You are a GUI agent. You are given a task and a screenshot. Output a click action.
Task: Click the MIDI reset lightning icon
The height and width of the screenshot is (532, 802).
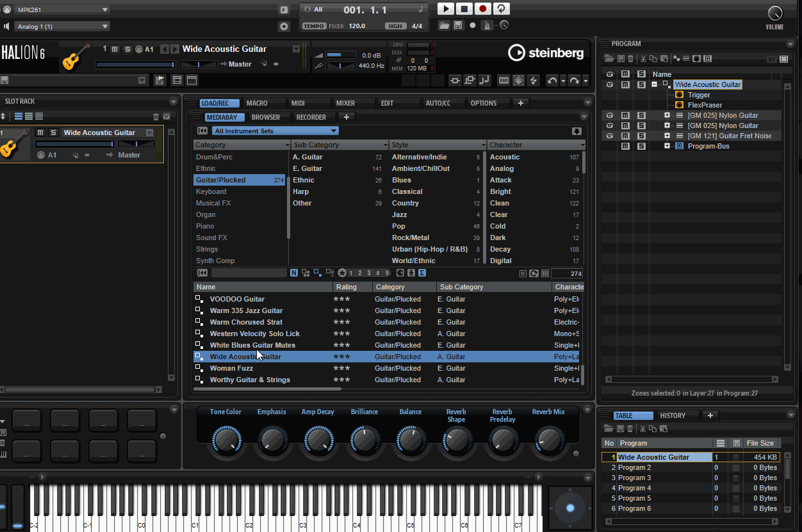coord(534,81)
